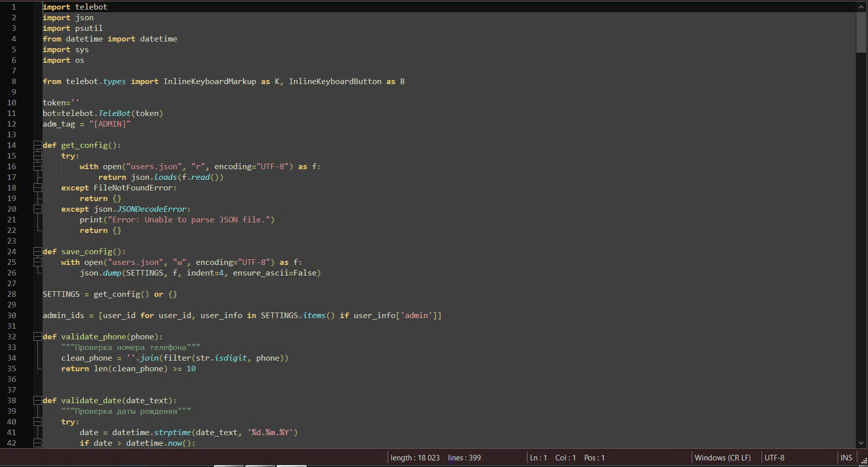Click the 'Проверка номера телефона' docstring
Image resolution: width=868 pixels, height=467 pixels.
click(131, 347)
